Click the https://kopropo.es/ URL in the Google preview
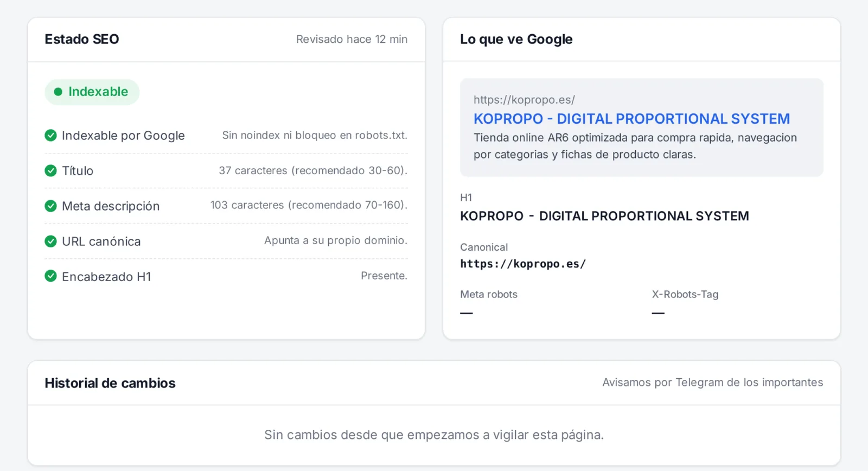868x471 pixels. coord(524,100)
